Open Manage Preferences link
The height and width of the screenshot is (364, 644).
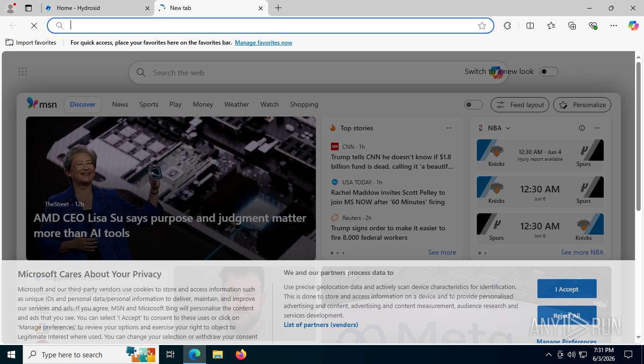[567, 342]
